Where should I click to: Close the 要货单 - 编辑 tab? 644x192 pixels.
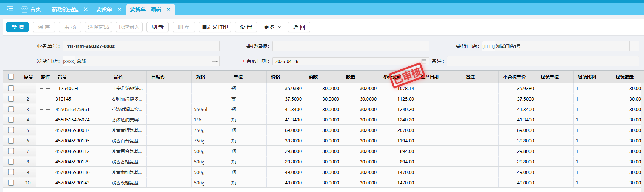point(168,9)
